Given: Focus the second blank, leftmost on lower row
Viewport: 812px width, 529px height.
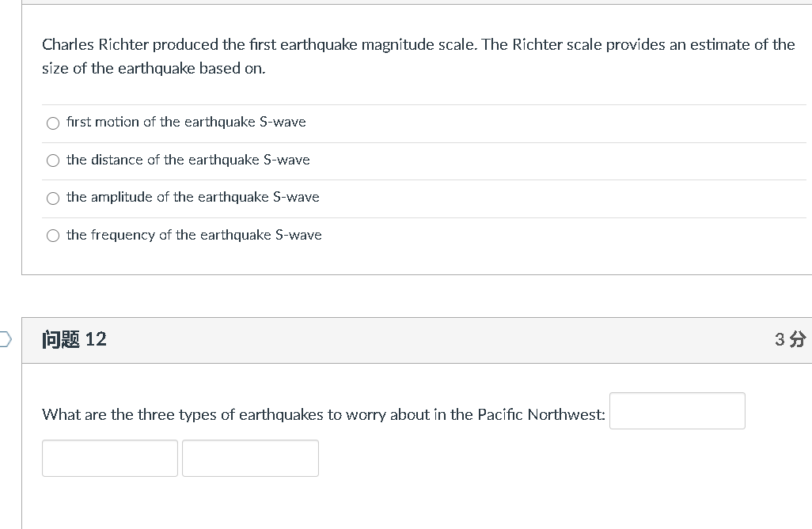Looking at the screenshot, I should tap(110, 458).
